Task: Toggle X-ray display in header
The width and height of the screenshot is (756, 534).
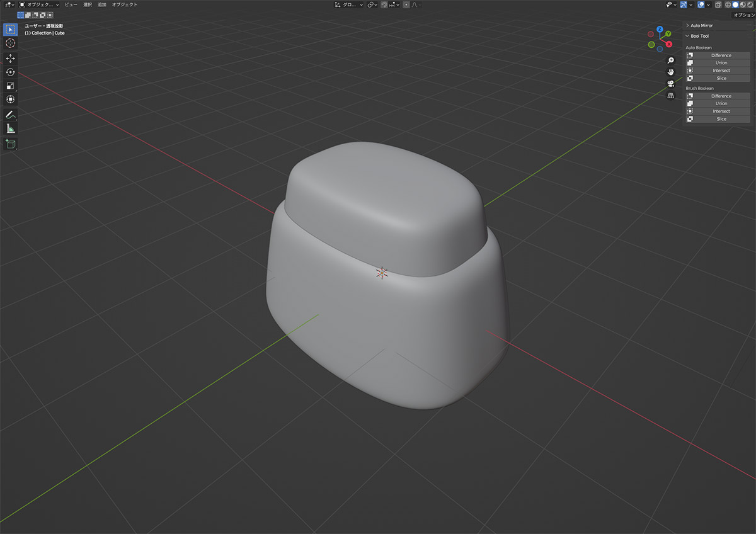Action: [718, 4]
